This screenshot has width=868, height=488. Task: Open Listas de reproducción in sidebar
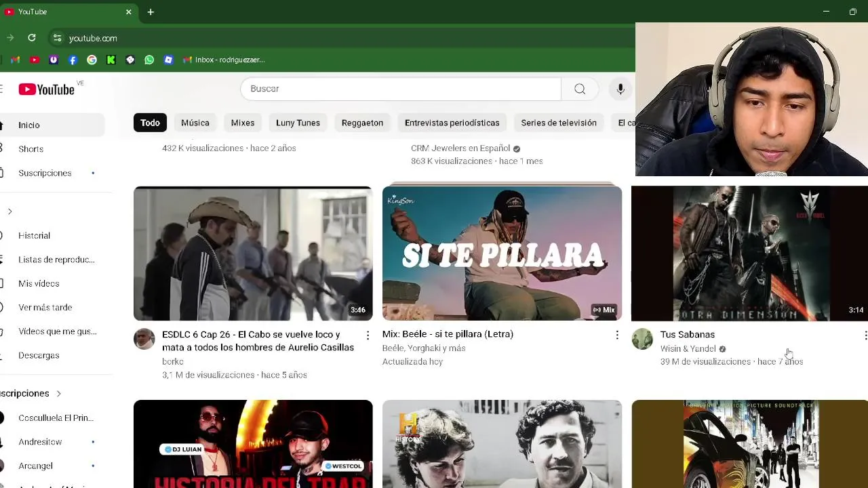coord(52,260)
